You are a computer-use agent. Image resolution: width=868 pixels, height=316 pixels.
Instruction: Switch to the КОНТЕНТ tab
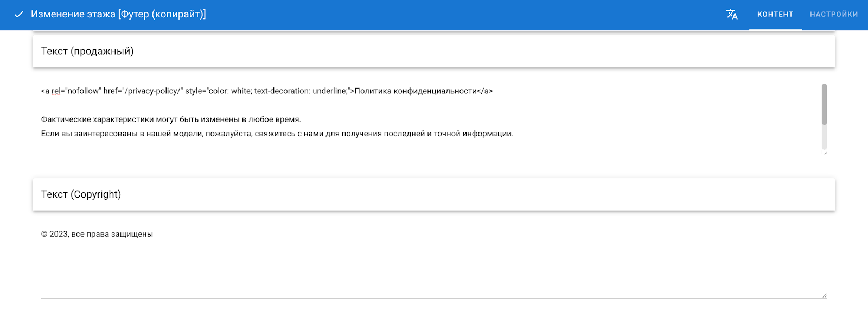click(x=775, y=15)
